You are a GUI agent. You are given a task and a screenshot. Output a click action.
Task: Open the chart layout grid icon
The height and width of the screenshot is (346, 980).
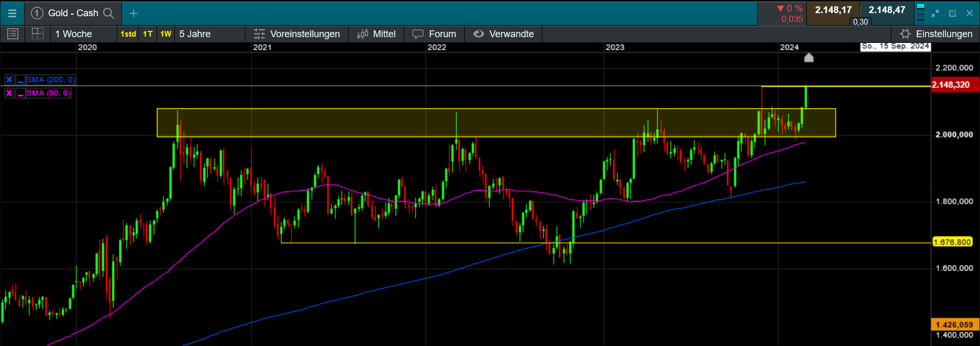tap(38, 34)
